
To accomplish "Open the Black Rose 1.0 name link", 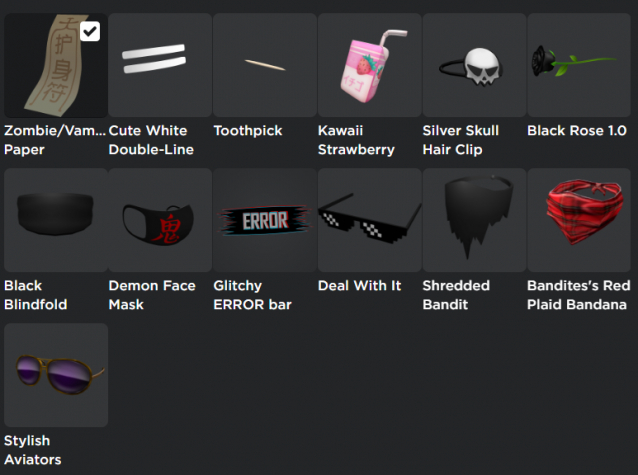I will (577, 131).
